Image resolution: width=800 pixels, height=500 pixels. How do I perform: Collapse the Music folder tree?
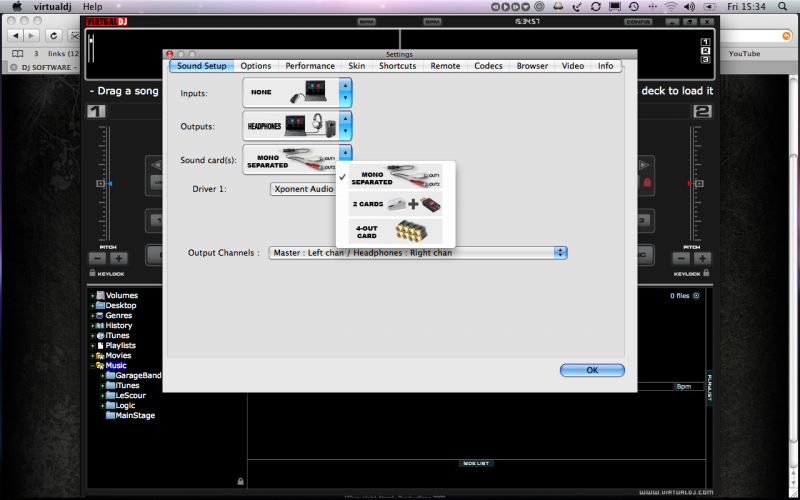pos(91,365)
